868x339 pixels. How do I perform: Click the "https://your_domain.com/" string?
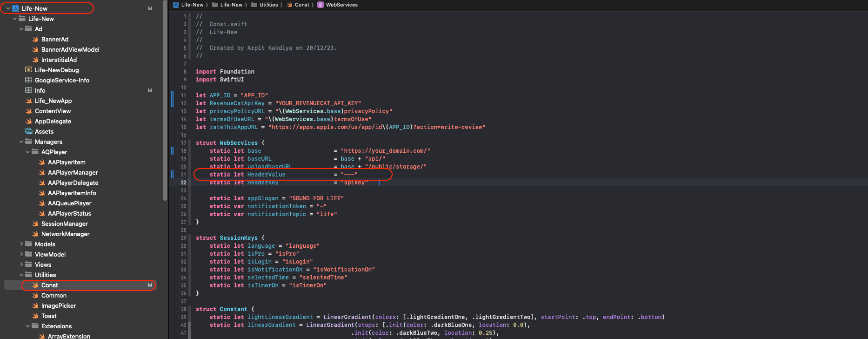click(x=385, y=151)
